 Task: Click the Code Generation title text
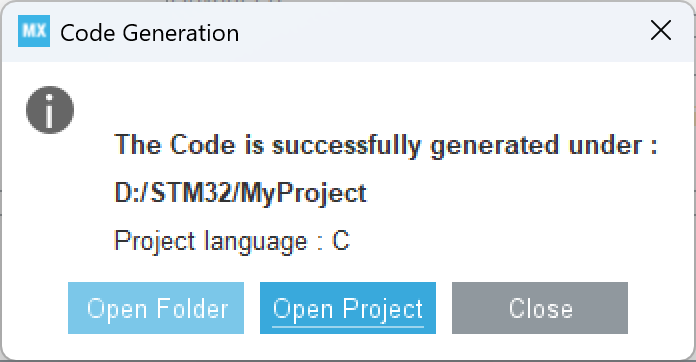pyautogui.click(x=150, y=33)
